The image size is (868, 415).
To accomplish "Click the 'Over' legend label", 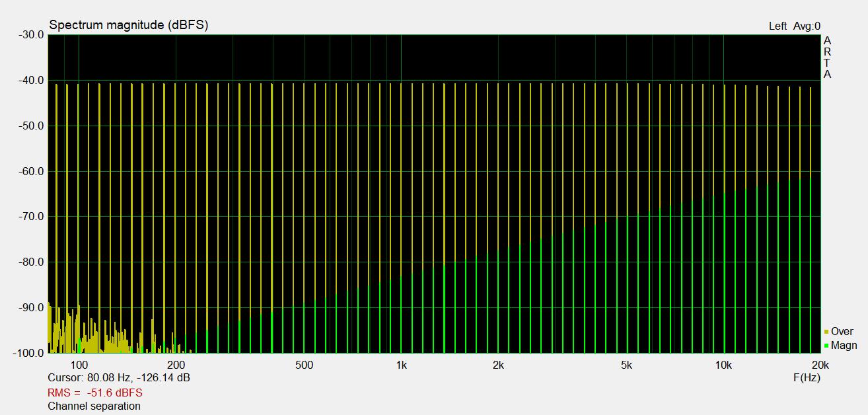I will coord(842,332).
